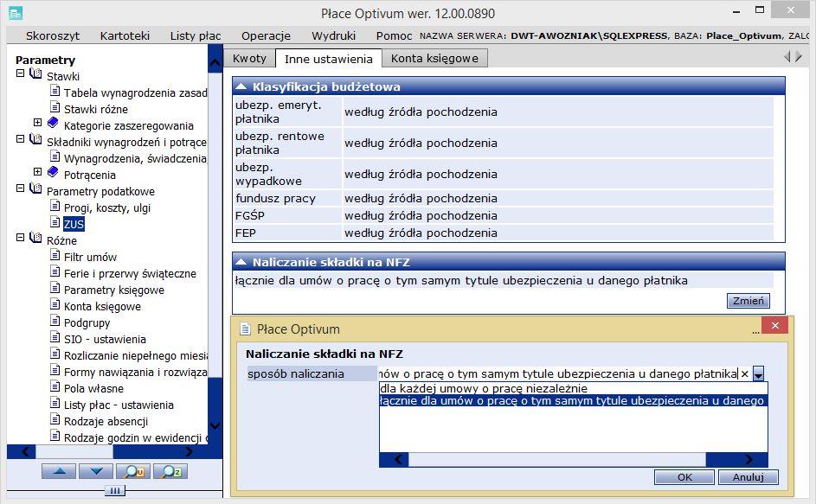Click the search magnifier Z button
The height and width of the screenshot is (504, 816).
pos(170,471)
